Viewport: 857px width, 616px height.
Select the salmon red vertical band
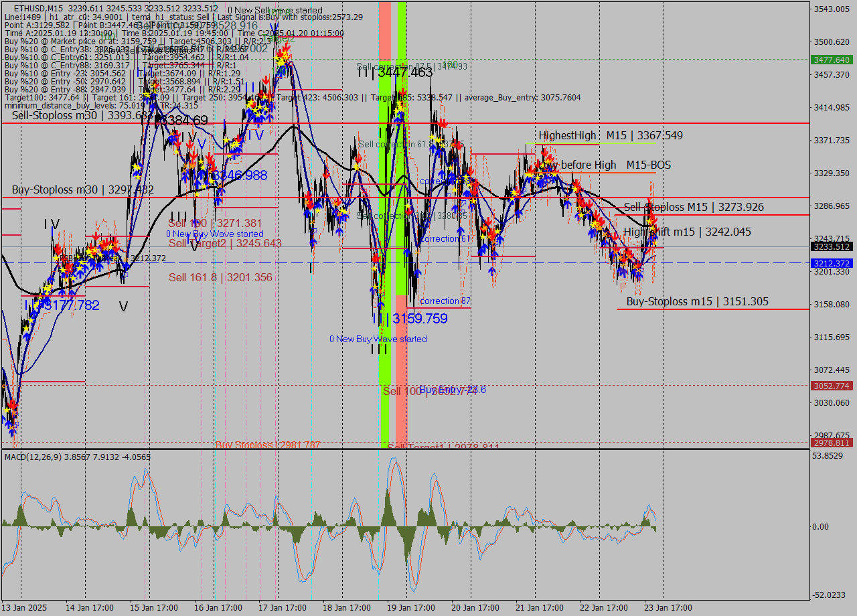401,372
